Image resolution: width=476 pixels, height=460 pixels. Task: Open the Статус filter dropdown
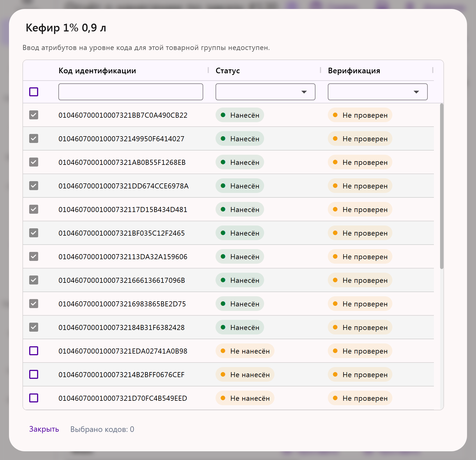click(x=265, y=92)
